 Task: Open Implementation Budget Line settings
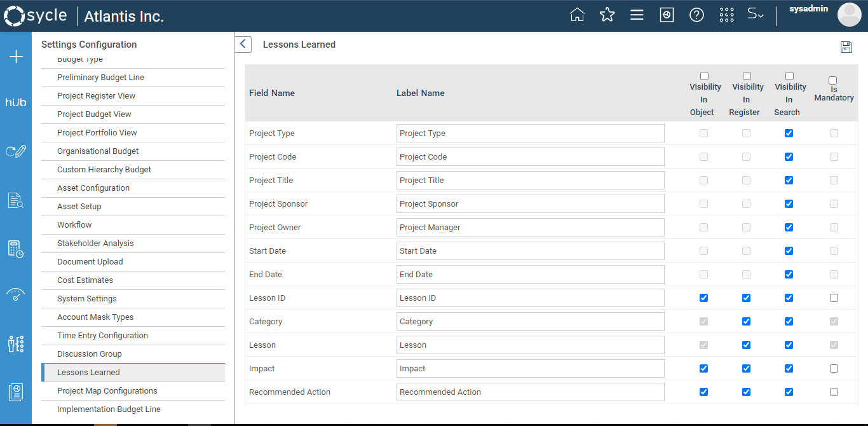pos(133,409)
